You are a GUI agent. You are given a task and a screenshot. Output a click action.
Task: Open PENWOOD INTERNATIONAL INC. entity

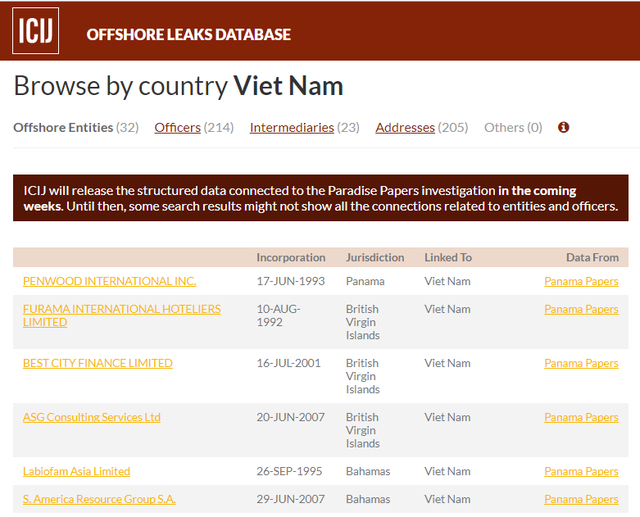109,282
